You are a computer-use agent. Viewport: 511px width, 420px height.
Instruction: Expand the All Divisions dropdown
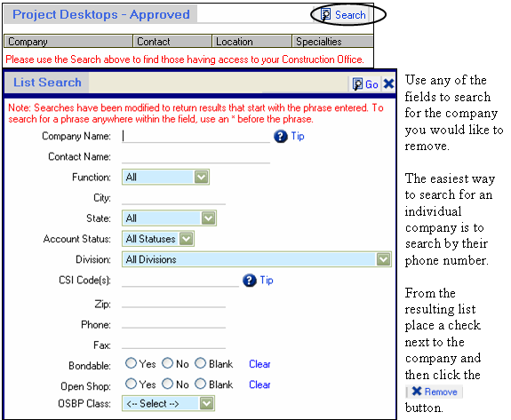(x=383, y=259)
